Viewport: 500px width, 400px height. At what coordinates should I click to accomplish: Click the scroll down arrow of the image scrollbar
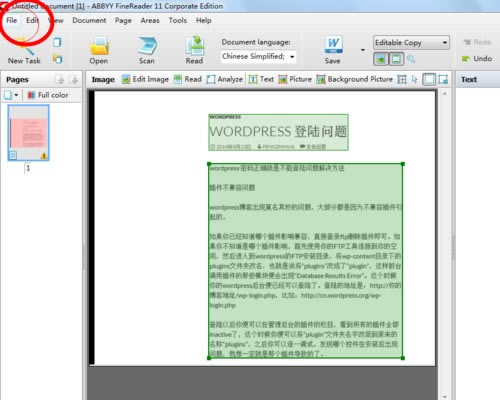pos(444,397)
